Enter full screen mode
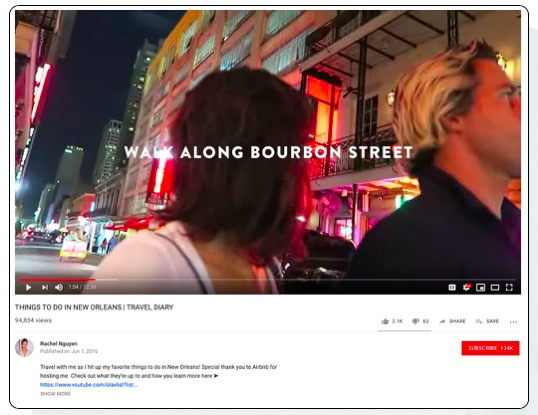The width and height of the screenshot is (538, 415). pyautogui.click(x=509, y=287)
